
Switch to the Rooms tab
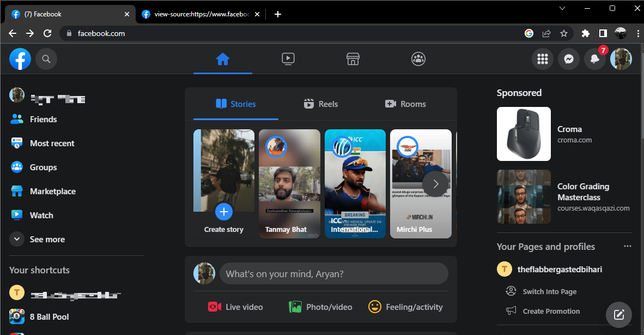[405, 104]
